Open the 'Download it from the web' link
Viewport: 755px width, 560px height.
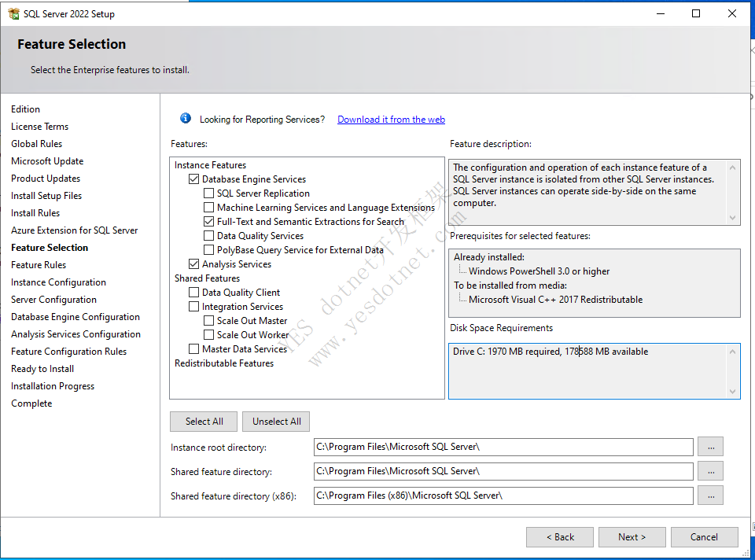tap(391, 119)
